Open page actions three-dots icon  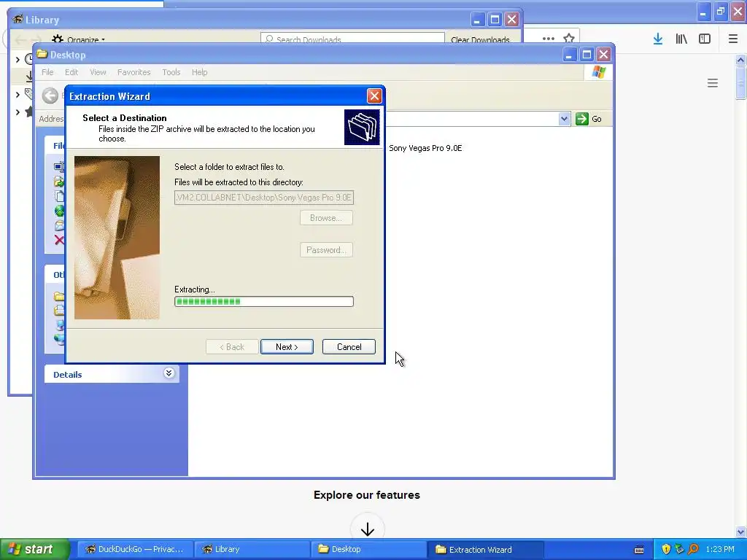point(549,39)
